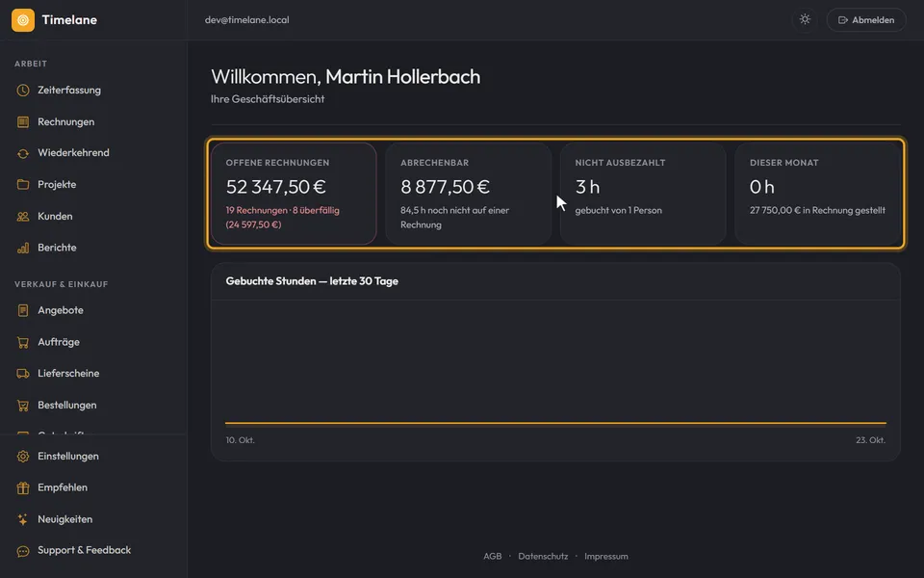Open the Impressum footer link
This screenshot has width=924, height=578.
(606, 556)
